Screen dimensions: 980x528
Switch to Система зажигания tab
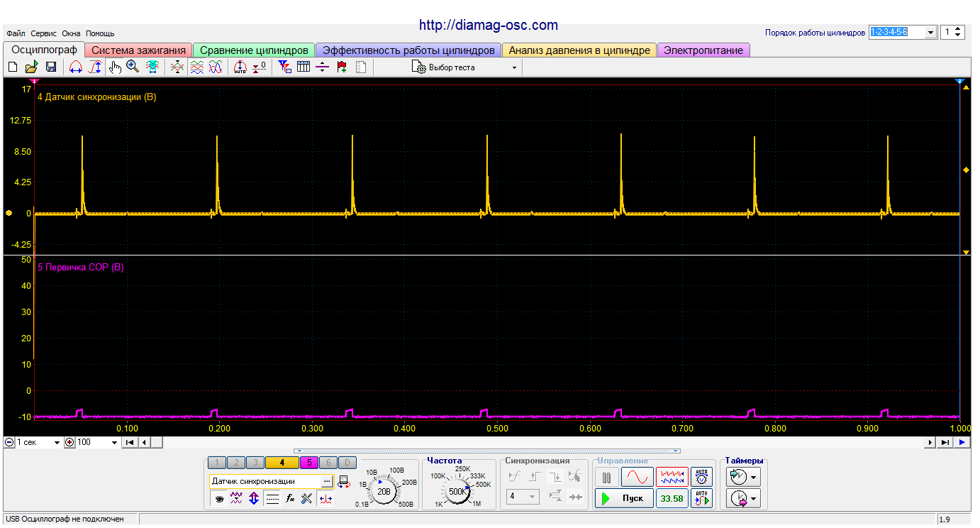(x=139, y=50)
